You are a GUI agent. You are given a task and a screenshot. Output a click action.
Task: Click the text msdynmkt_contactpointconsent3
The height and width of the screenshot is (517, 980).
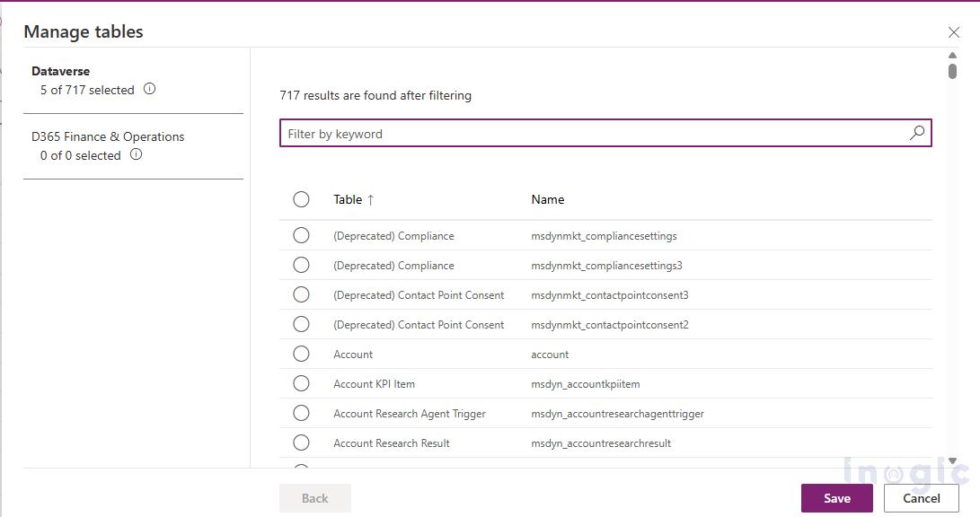pyautogui.click(x=610, y=294)
